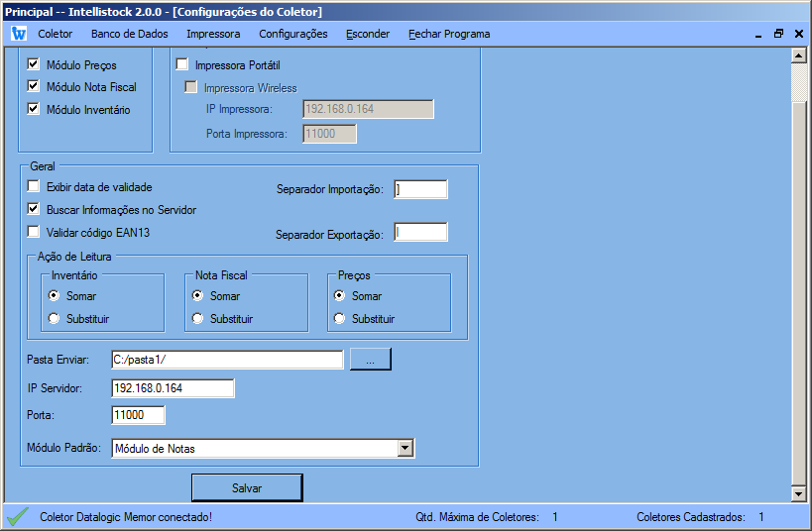The height and width of the screenshot is (531, 812).
Task: Enable the Impressora Portátil checkbox
Action: (x=181, y=64)
